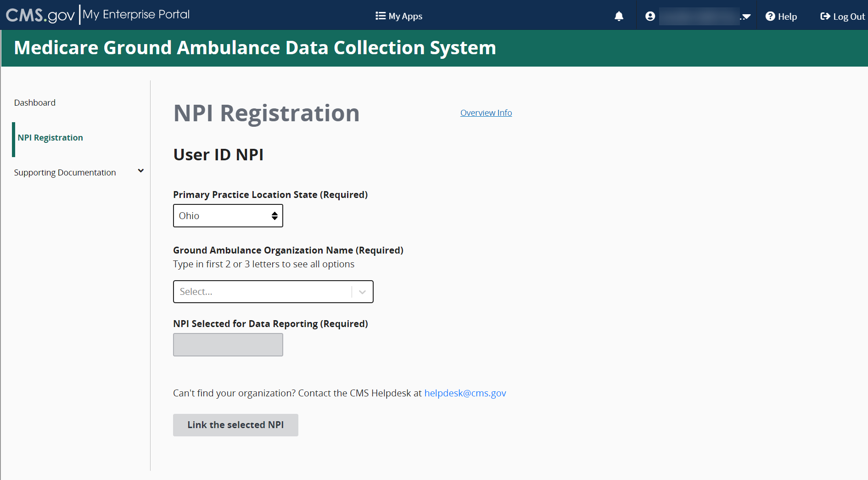Viewport: 868px width, 480px height.
Task: Click the CMS.gov logo
Action: [x=40, y=15]
